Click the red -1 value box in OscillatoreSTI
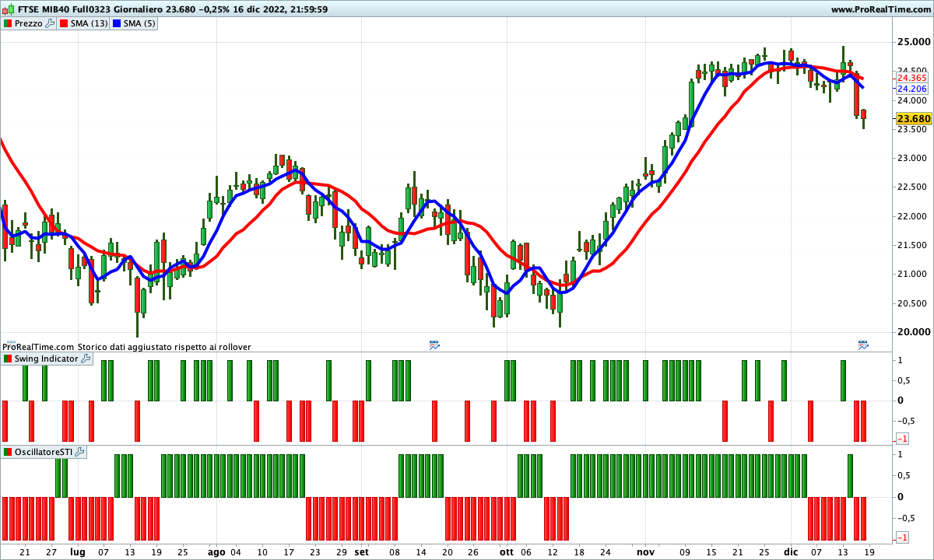Screen dimensions: 934x560 [x=903, y=537]
